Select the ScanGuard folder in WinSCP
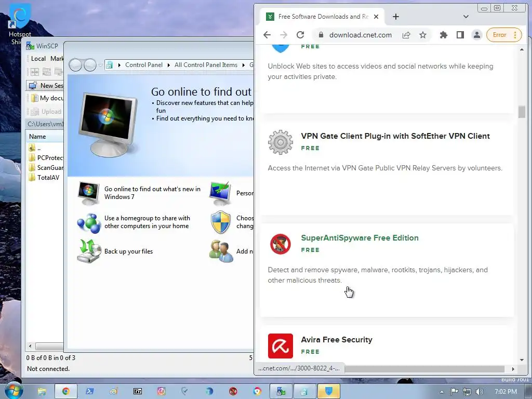The image size is (532, 399). [46, 168]
